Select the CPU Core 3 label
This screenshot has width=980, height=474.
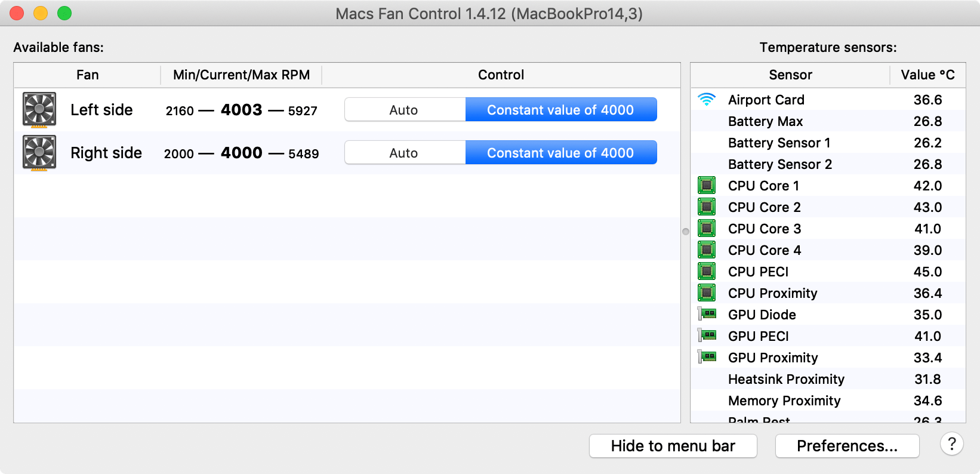click(x=765, y=229)
